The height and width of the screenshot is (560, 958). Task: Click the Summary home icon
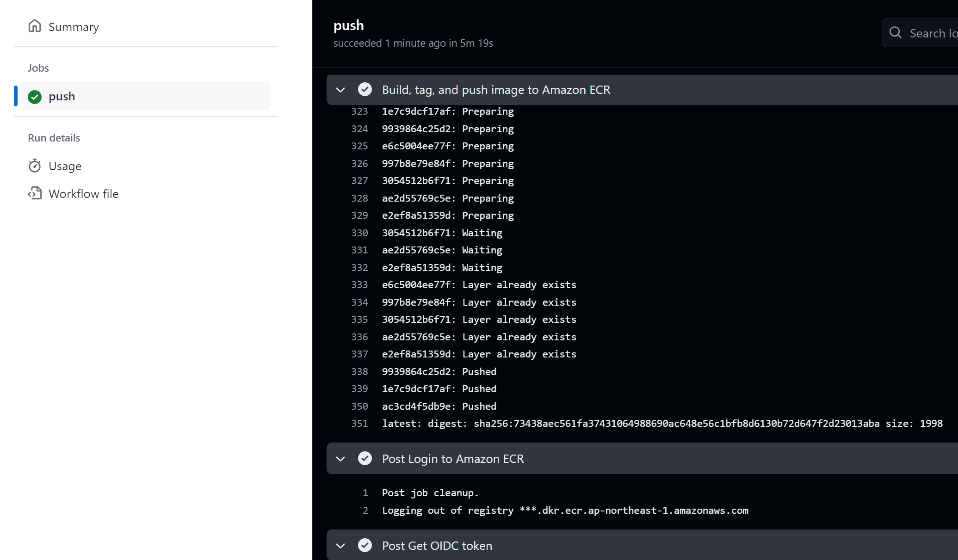click(x=35, y=26)
